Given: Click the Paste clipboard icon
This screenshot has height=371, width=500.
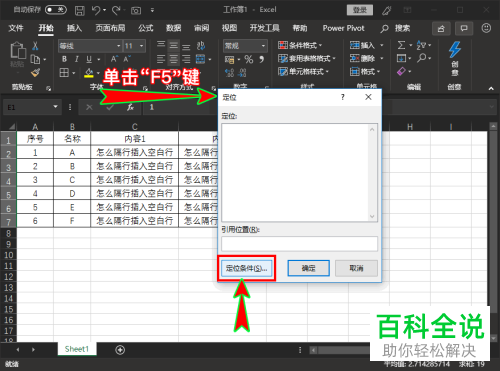Looking at the screenshot, I should (17, 51).
